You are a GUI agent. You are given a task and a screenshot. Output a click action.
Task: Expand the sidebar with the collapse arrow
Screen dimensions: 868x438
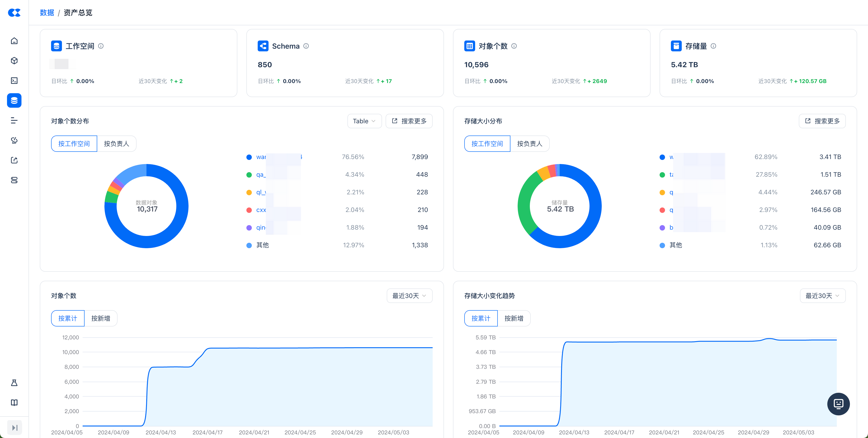point(14,428)
